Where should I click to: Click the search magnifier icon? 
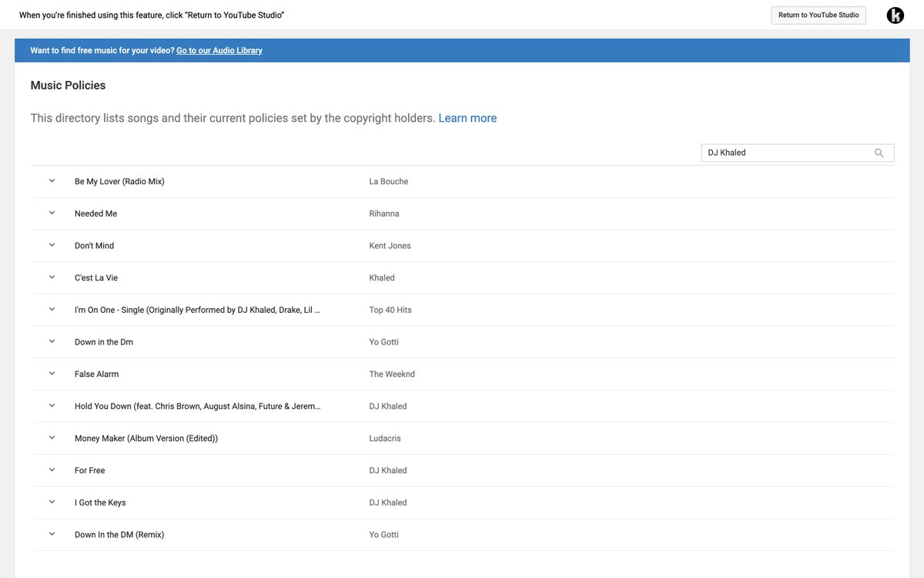pyautogui.click(x=879, y=153)
